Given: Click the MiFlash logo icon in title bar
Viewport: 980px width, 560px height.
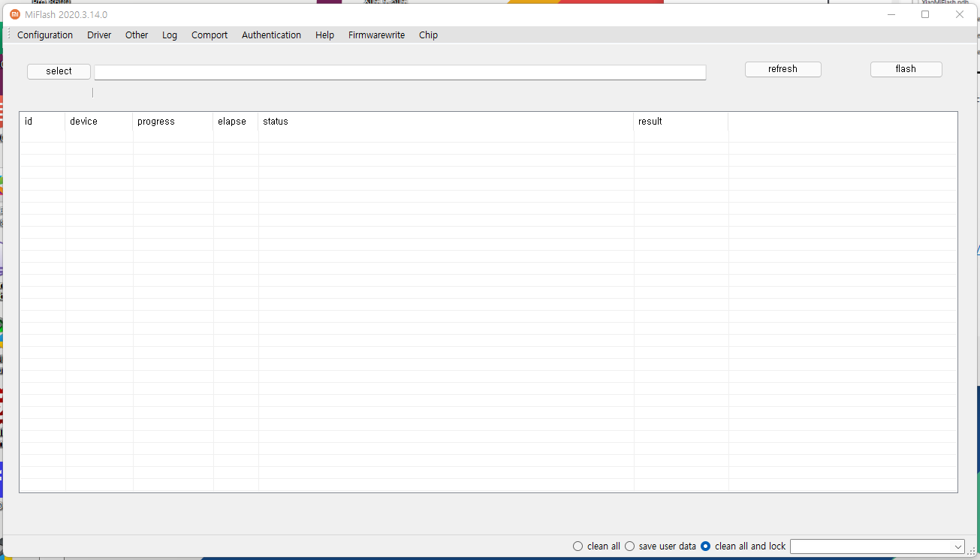Looking at the screenshot, I should pyautogui.click(x=15, y=14).
